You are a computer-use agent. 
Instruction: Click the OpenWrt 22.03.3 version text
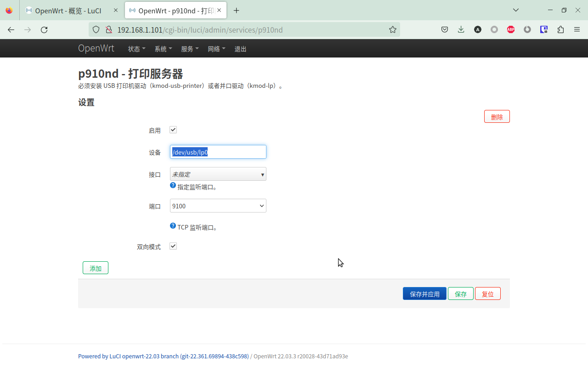(x=301, y=356)
